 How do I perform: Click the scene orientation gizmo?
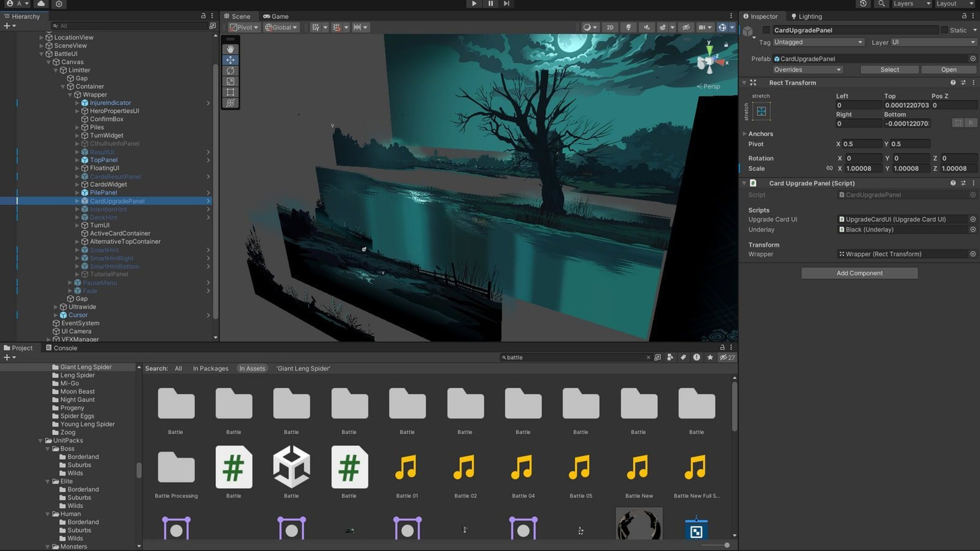(x=709, y=62)
